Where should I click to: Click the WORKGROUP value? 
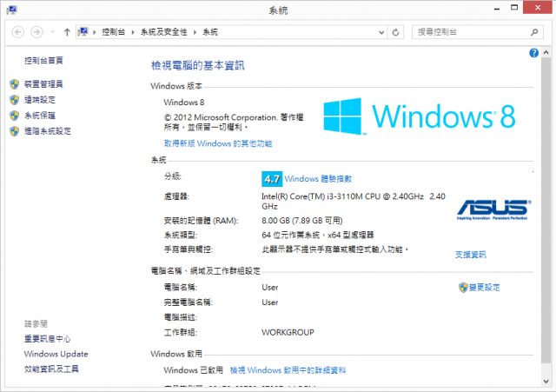[x=288, y=332]
